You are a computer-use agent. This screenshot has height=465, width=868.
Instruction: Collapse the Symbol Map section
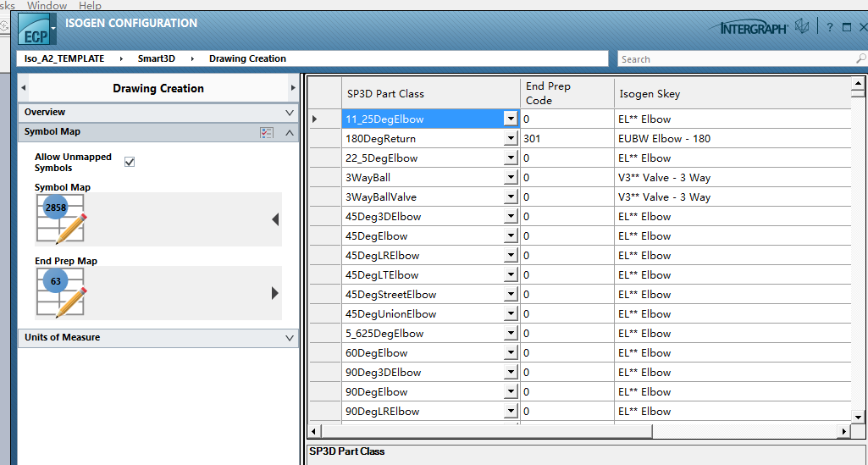pos(290,132)
